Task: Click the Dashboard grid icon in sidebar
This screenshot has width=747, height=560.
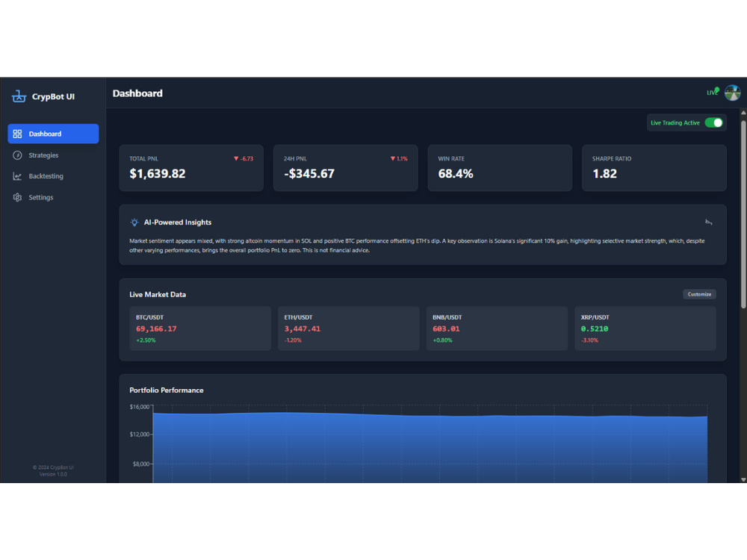Action: 18,134
